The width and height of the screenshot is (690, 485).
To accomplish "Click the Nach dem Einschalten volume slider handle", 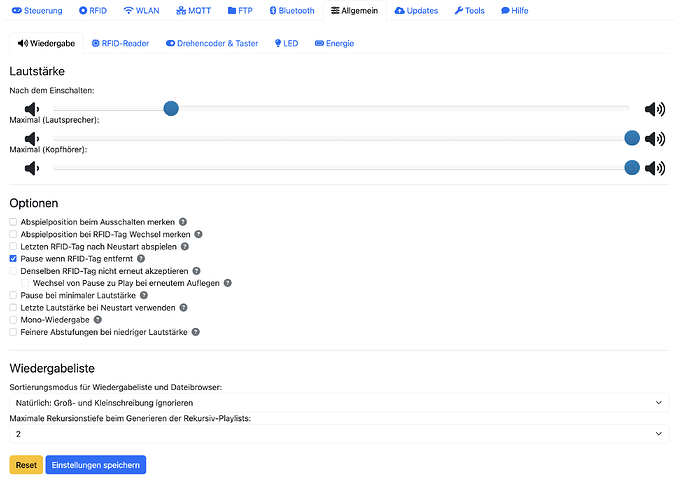I will [x=171, y=108].
